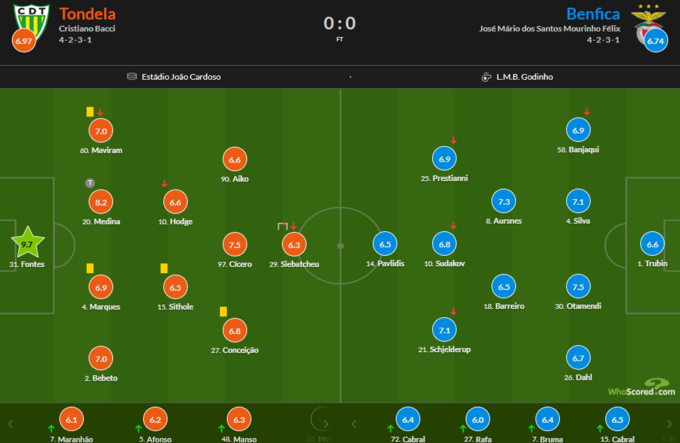Click the Estádio João Cardoso venue name
Viewport: 680px width, 443px height.
point(181,77)
